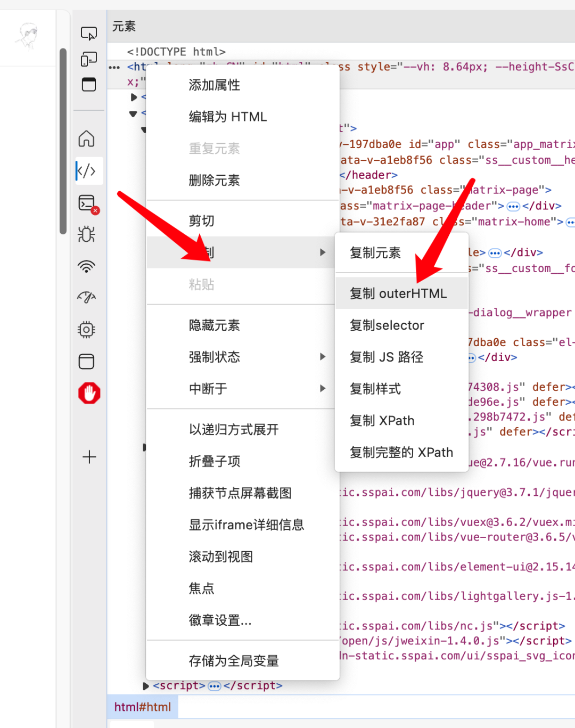
Task: Choose 编辑为 HTML menu entry
Action: pyautogui.click(x=243, y=117)
